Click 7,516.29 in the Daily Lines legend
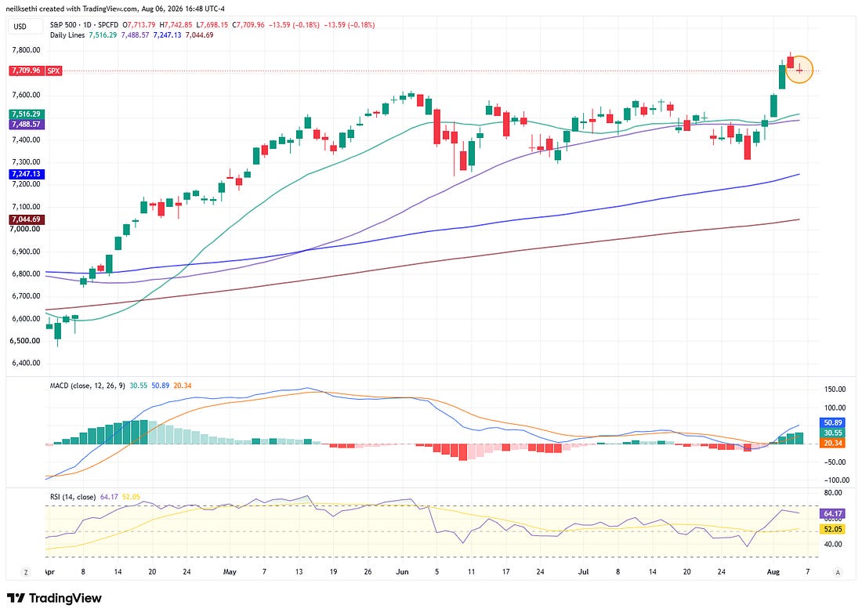862x616 pixels. click(x=103, y=34)
